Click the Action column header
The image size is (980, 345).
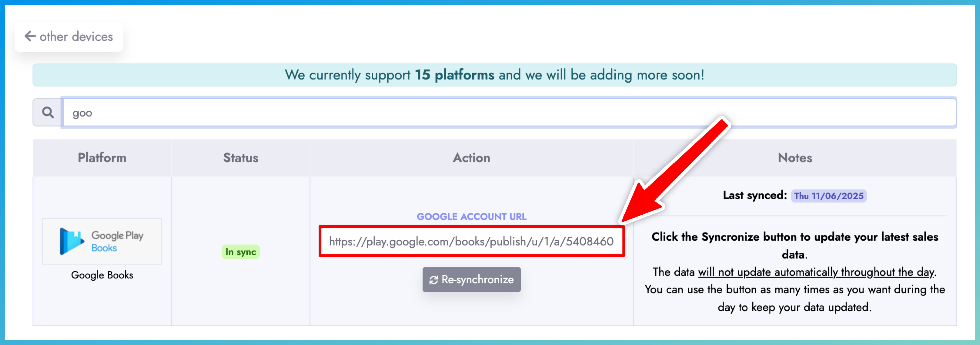[x=471, y=158]
